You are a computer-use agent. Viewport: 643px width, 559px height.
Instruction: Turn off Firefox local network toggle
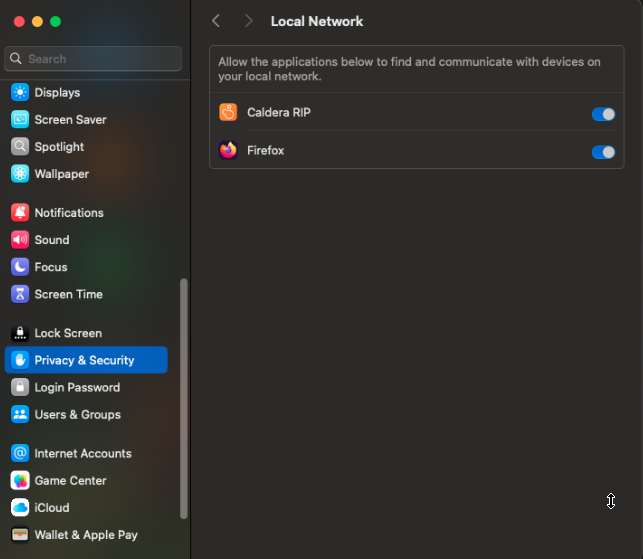(603, 152)
